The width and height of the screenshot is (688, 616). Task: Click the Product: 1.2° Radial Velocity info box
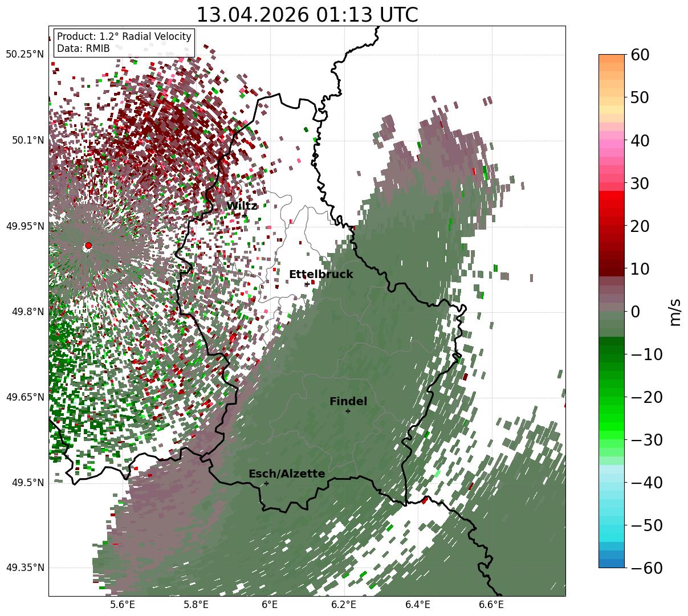coord(124,42)
